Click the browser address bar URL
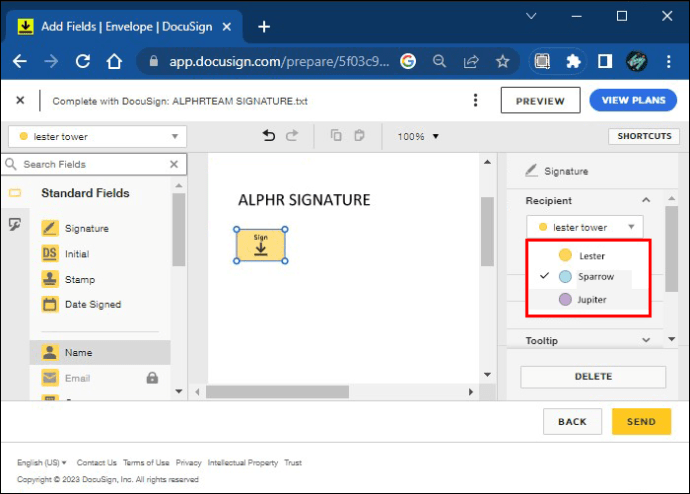690x494 pixels. [x=279, y=61]
